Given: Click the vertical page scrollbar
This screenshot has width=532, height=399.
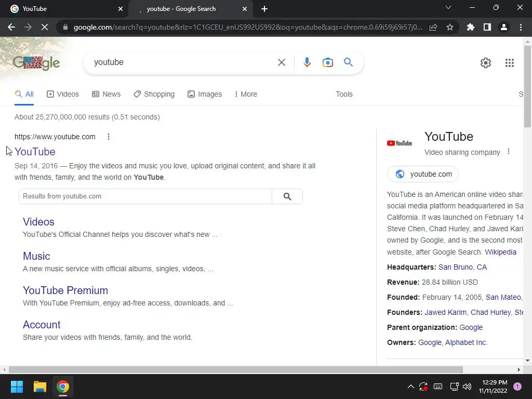Looking at the screenshot, I should coord(528,87).
